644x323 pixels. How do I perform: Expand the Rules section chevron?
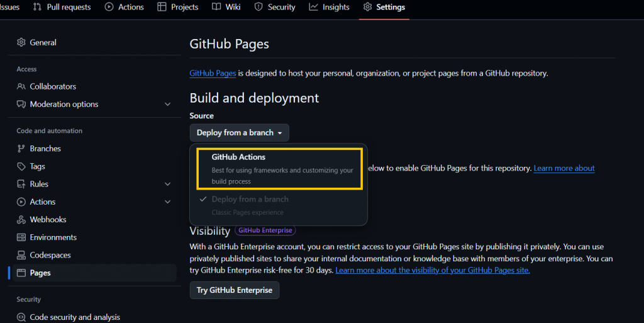167,184
